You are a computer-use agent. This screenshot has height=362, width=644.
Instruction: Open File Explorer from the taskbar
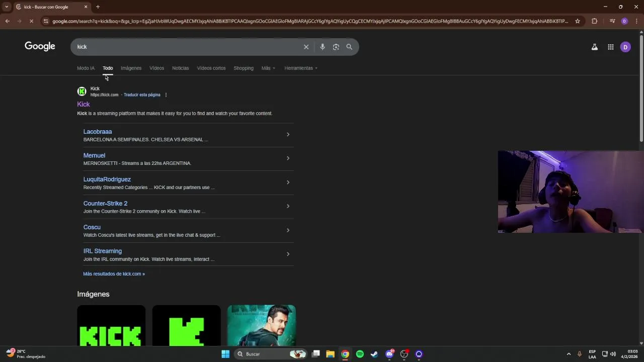point(330,354)
